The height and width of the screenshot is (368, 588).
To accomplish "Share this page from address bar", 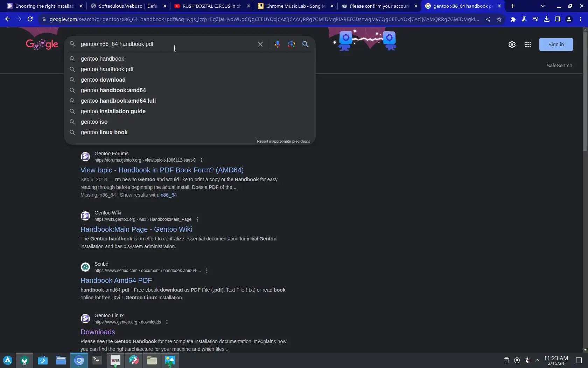I will 488,19.
